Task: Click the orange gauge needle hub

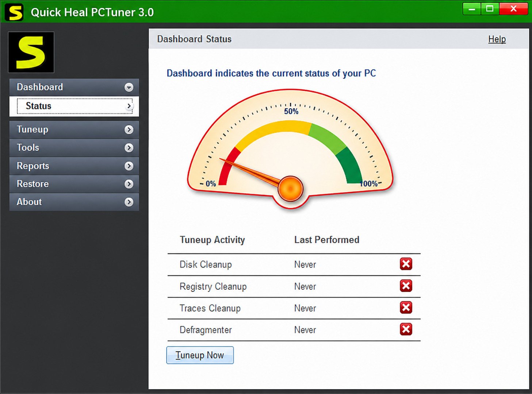Action: click(290, 189)
